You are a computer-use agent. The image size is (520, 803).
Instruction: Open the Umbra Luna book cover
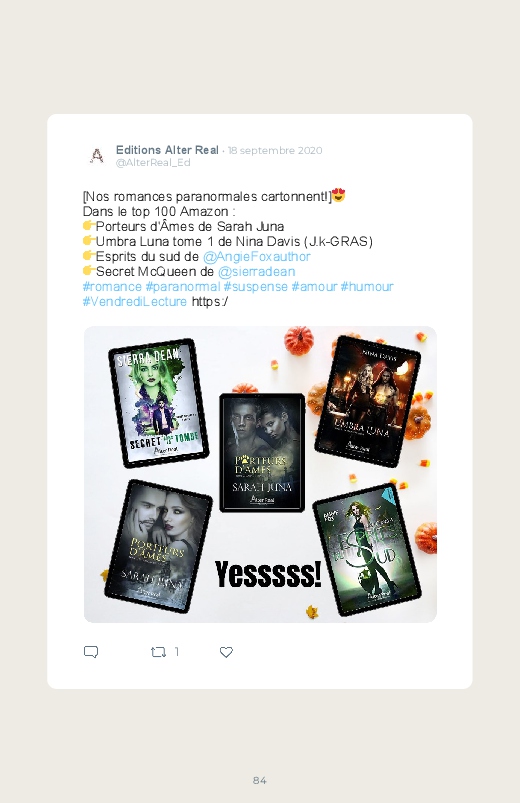pos(367,401)
